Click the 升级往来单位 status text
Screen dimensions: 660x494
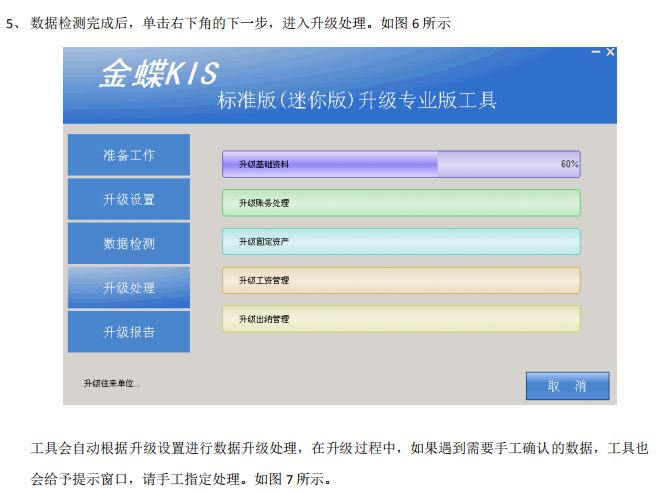(112, 383)
